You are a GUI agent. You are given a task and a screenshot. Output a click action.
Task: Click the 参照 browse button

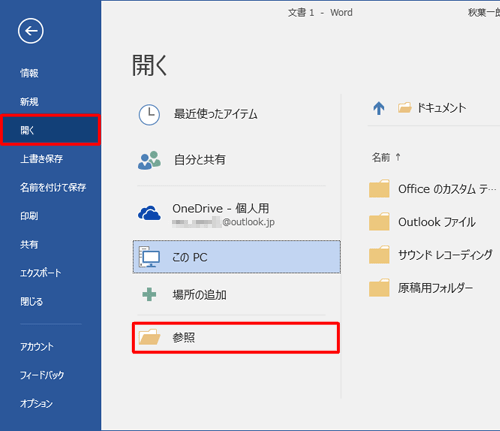tap(236, 338)
